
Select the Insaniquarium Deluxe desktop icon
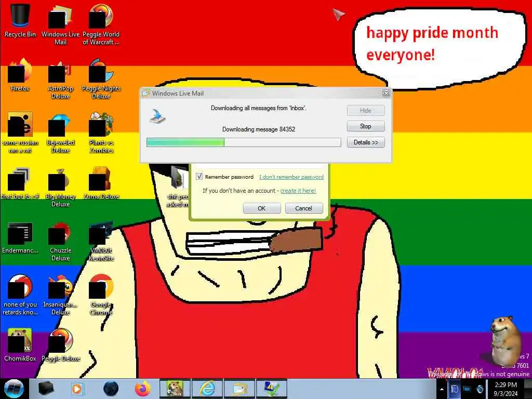[x=60, y=295]
